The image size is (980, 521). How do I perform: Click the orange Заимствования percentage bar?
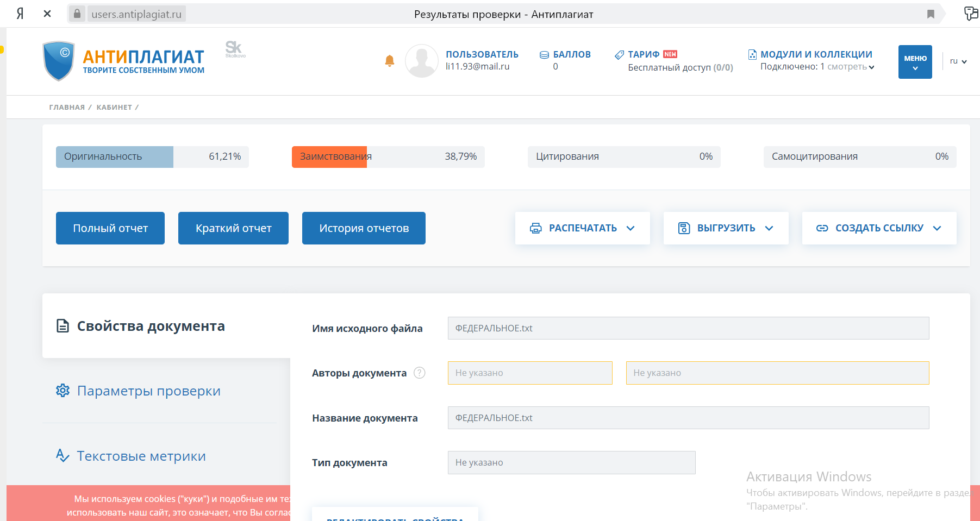click(x=329, y=157)
